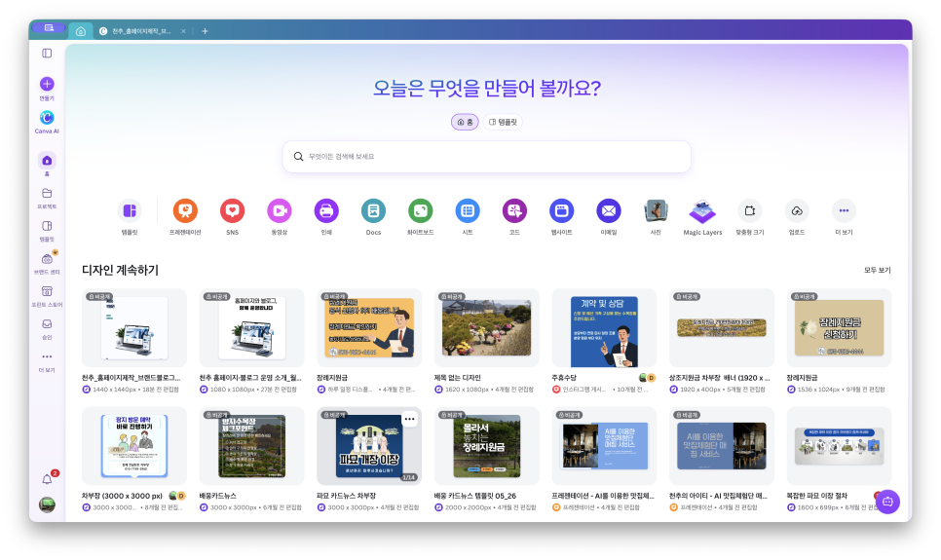Create a 웹사이트 website design
The image size is (941, 560).
coord(561,210)
